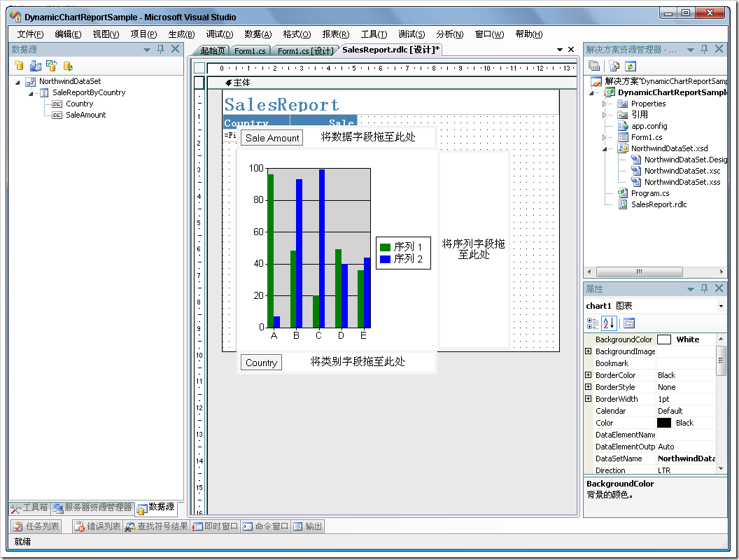Click the Solution Explorer properties icon
The width and height of the screenshot is (739, 560).
(594, 66)
